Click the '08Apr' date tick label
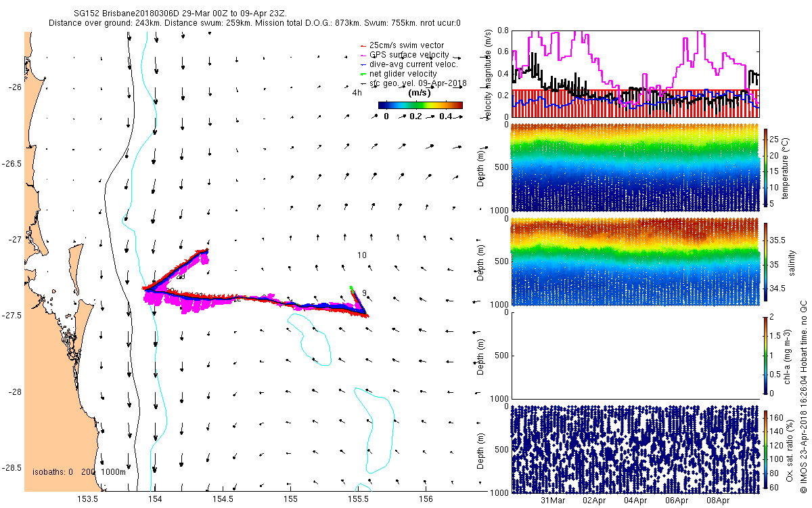The width and height of the screenshot is (812, 508). click(717, 502)
